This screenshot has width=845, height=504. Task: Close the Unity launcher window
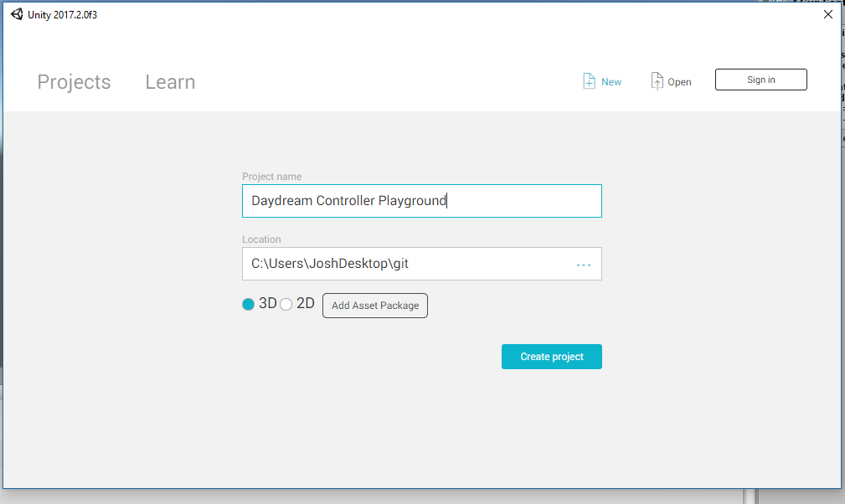tap(828, 14)
